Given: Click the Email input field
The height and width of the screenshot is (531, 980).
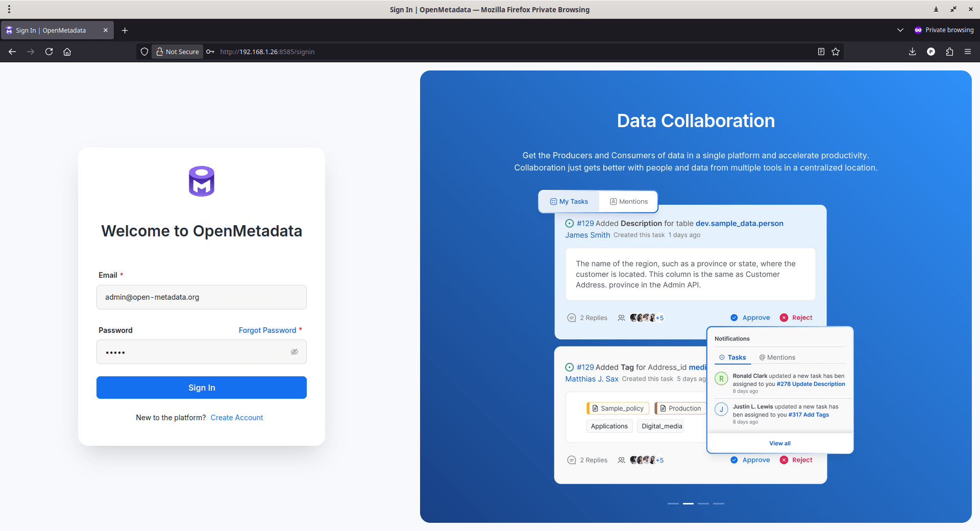Looking at the screenshot, I should tap(202, 297).
